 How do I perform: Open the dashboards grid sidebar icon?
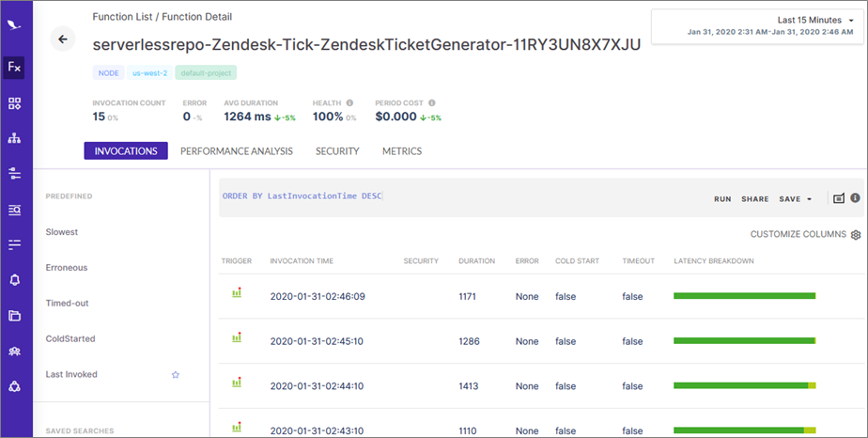point(14,103)
